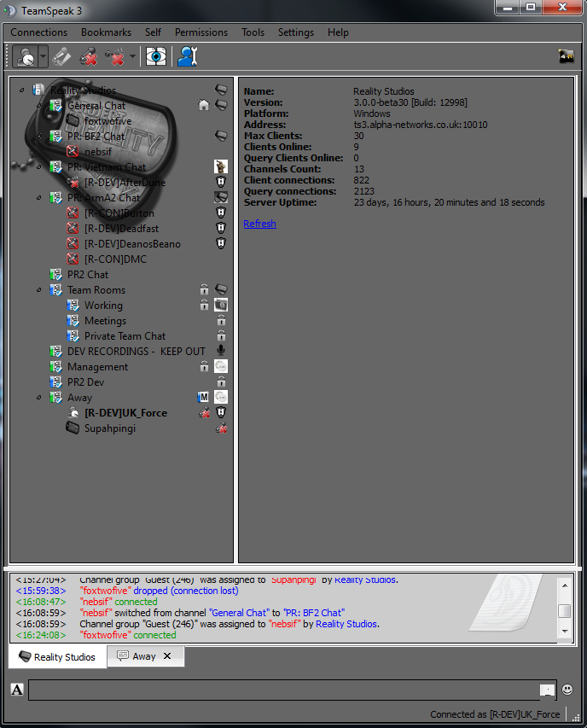
Task: Switch to the Reality Studios chat tab
Action: click(57, 657)
